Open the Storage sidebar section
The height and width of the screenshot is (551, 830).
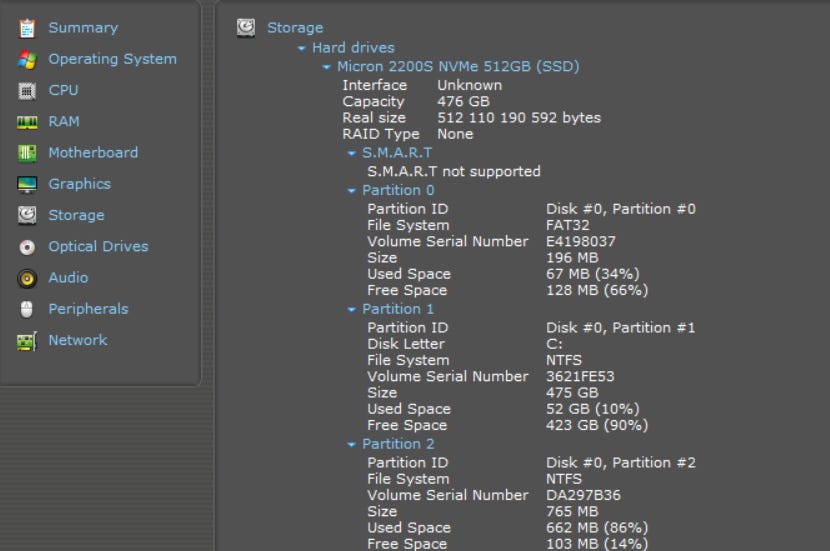coord(76,215)
